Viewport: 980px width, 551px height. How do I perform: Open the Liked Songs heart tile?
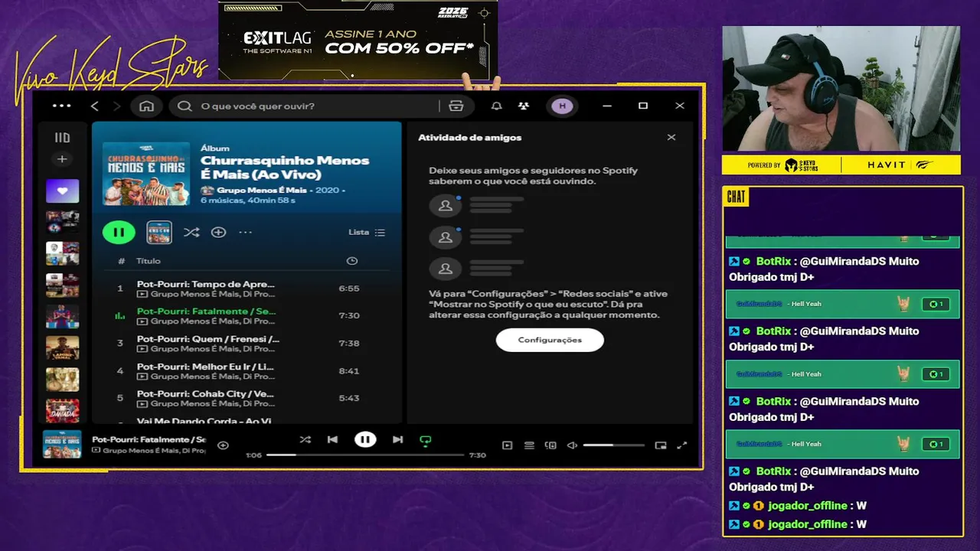tap(62, 191)
